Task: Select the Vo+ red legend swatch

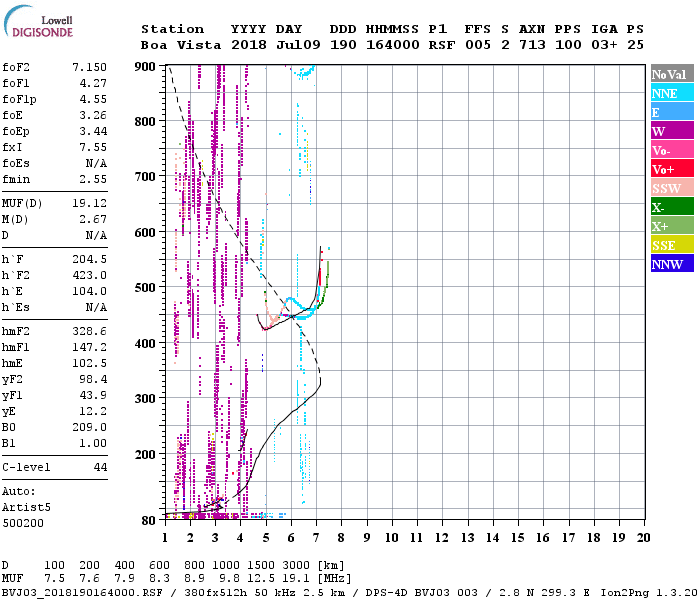Action: click(672, 169)
